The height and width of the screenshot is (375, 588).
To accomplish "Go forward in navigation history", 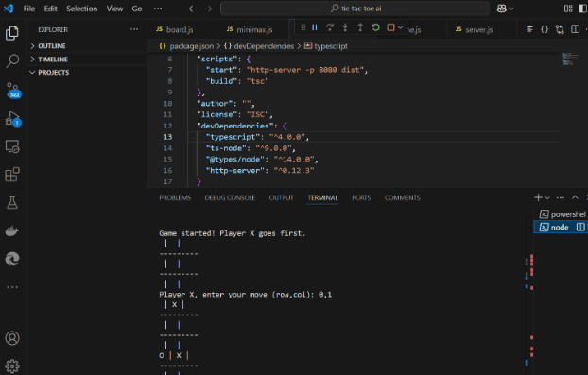I will coord(208,9).
